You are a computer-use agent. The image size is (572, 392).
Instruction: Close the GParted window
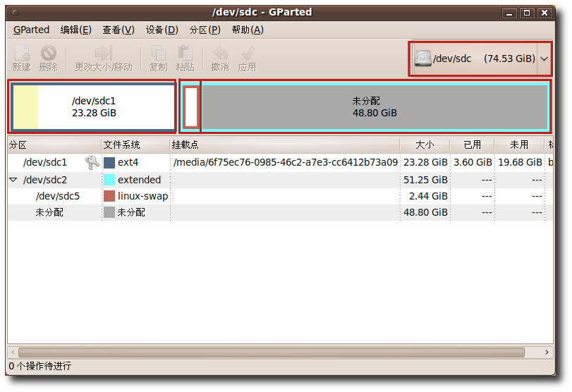(x=544, y=13)
